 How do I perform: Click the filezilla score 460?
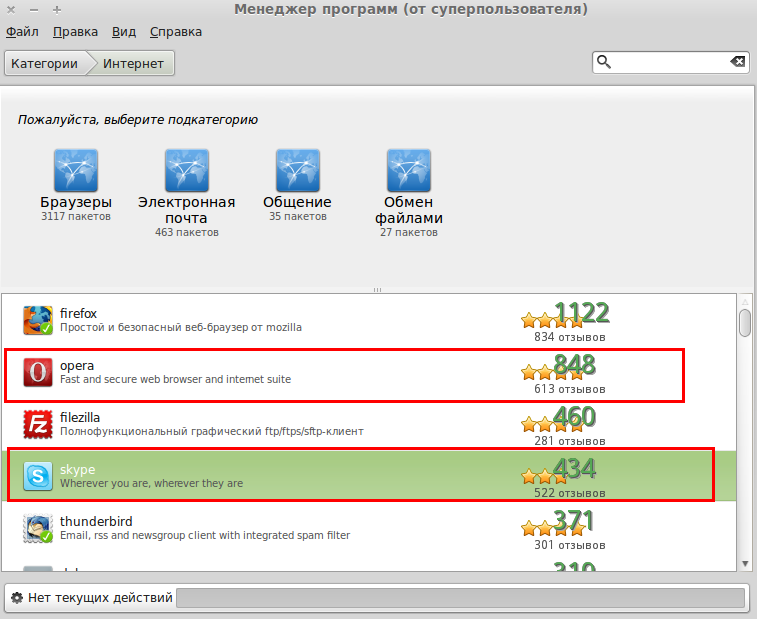[x=575, y=417]
